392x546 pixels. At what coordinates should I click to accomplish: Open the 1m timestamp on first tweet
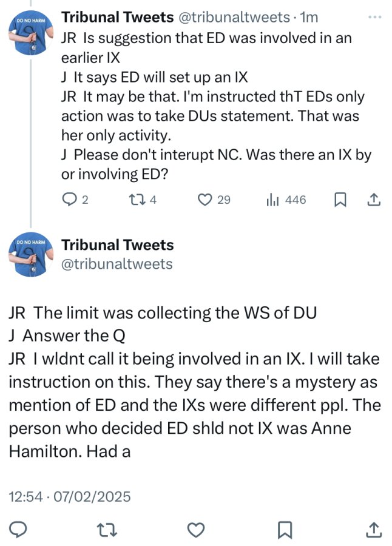pos(309,17)
